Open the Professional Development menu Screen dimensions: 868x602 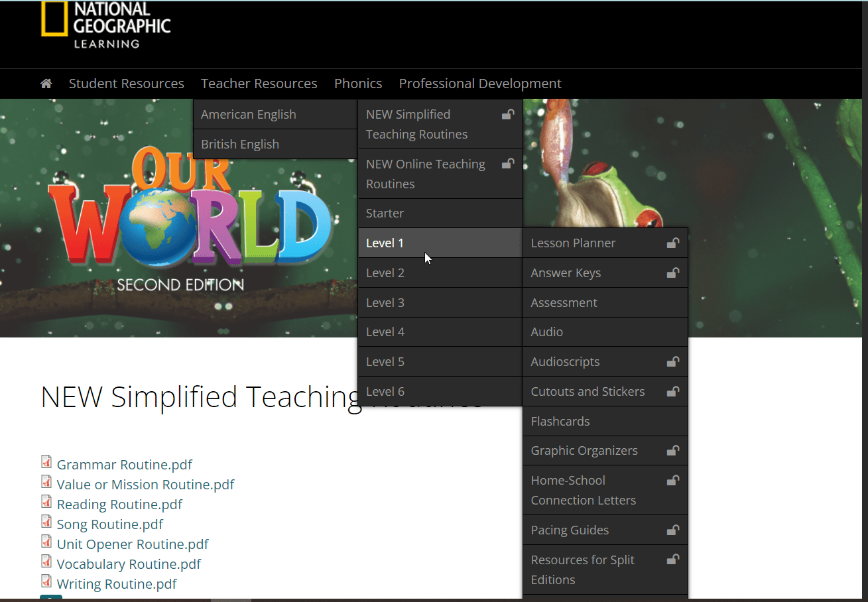(x=479, y=84)
